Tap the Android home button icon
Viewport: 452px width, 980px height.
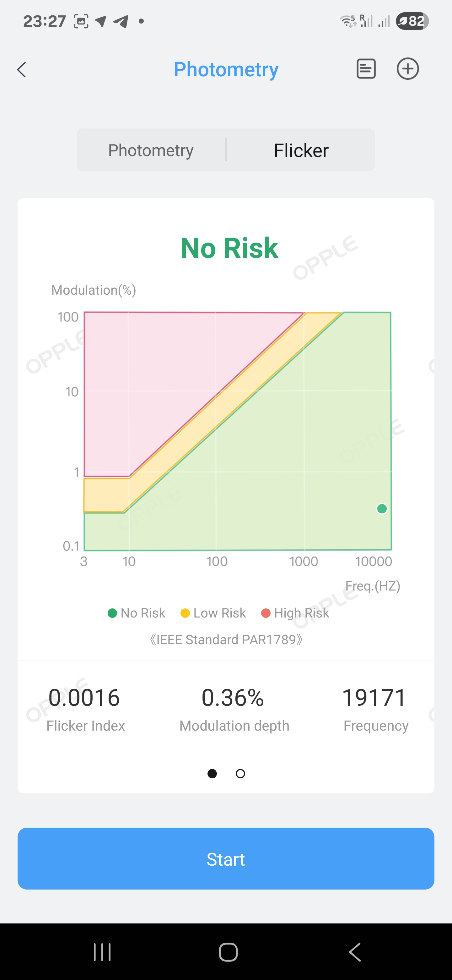click(228, 952)
